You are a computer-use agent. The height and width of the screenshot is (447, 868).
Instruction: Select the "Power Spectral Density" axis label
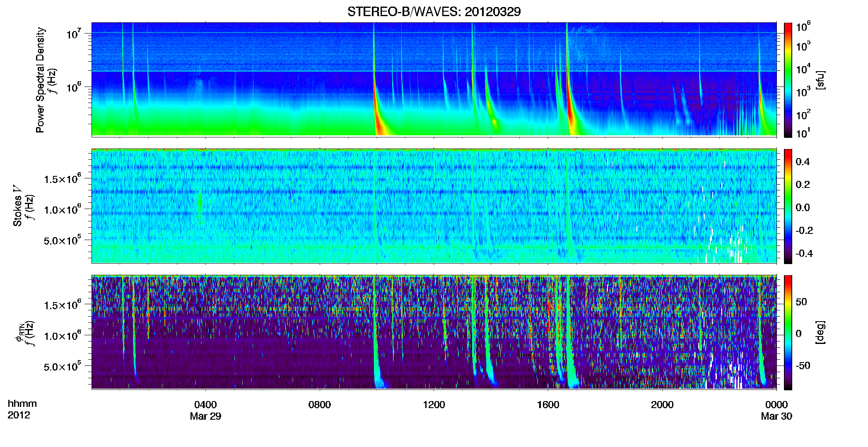pyautogui.click(x=40, y=80)
